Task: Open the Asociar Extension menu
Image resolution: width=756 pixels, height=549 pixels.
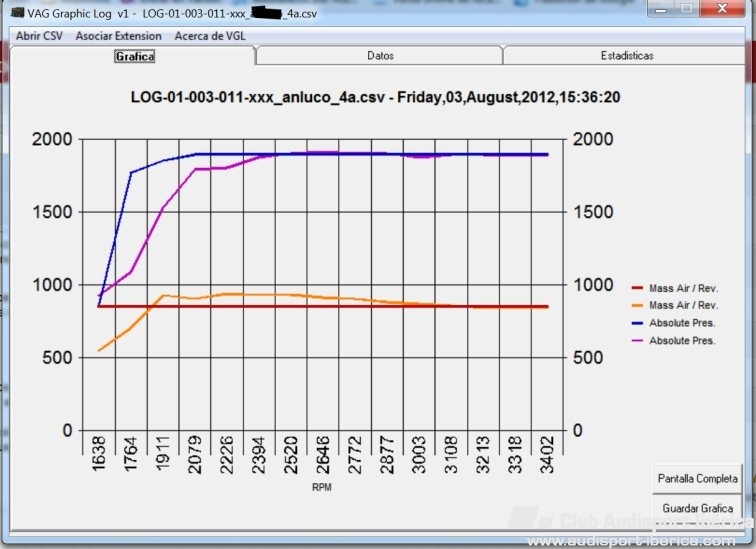Action: [118, 36]
